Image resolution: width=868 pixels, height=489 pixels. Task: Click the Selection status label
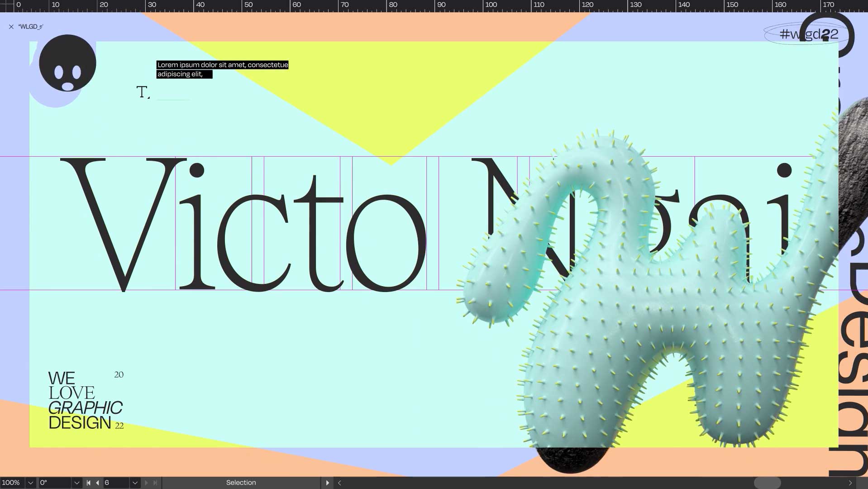point(241,483)
